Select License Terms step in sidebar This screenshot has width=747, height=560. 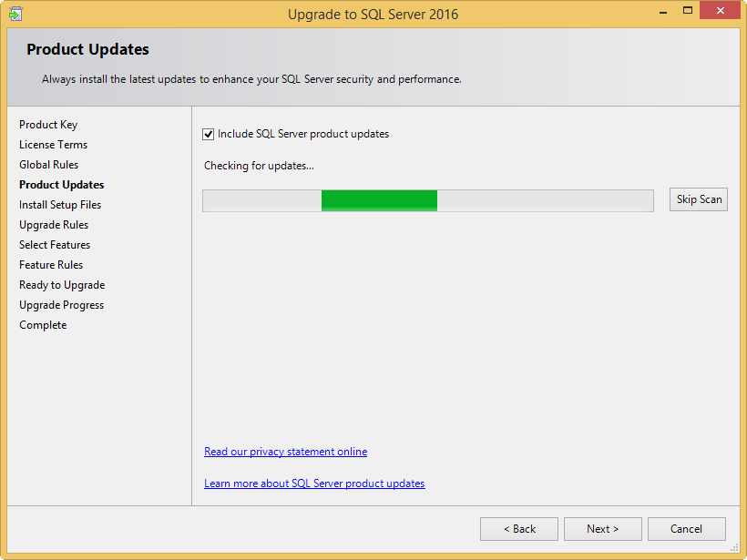click(53, 145)
